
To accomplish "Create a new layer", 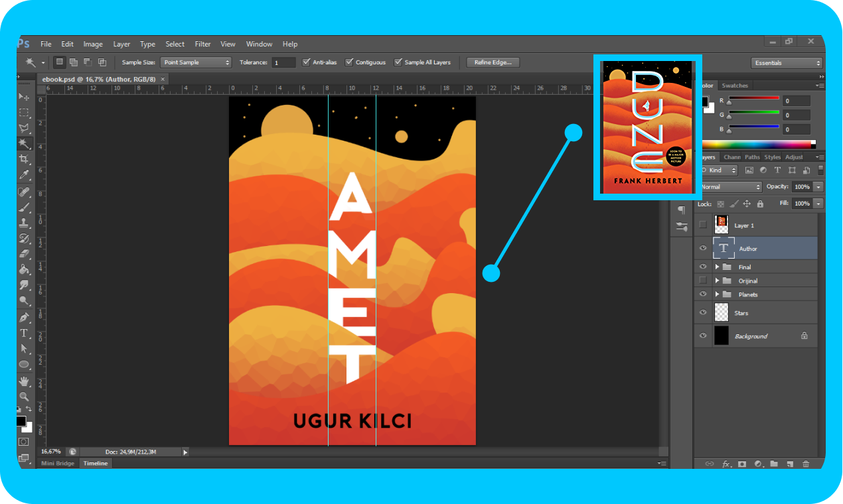I will coord(791,464).
